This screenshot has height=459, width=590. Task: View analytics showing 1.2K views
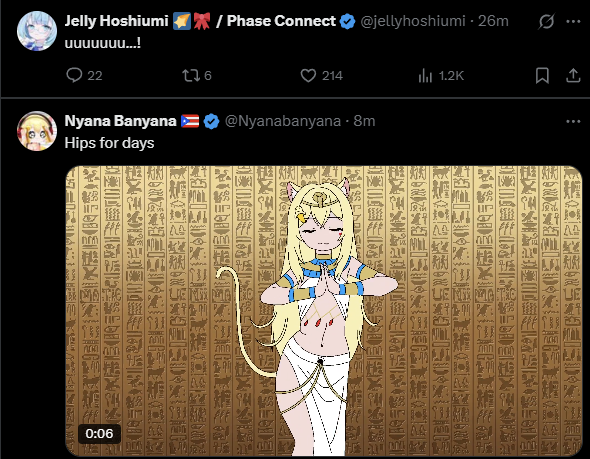pos(441,76)
